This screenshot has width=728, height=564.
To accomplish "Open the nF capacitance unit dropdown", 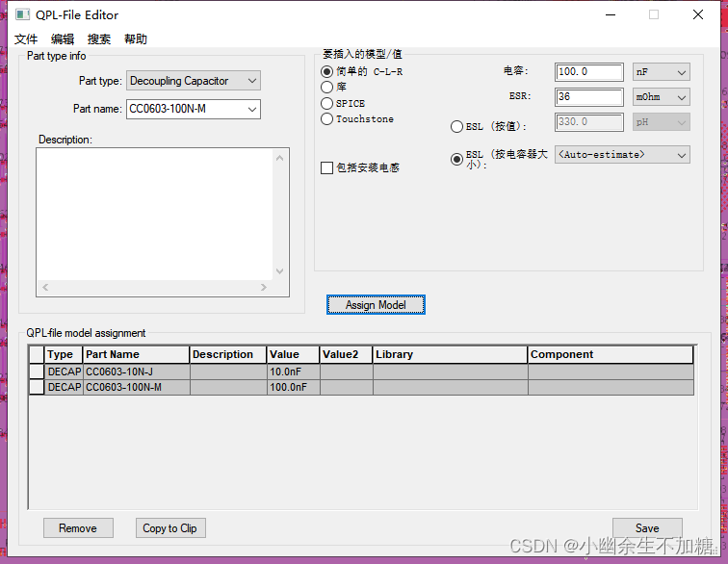I will [662, 72].
